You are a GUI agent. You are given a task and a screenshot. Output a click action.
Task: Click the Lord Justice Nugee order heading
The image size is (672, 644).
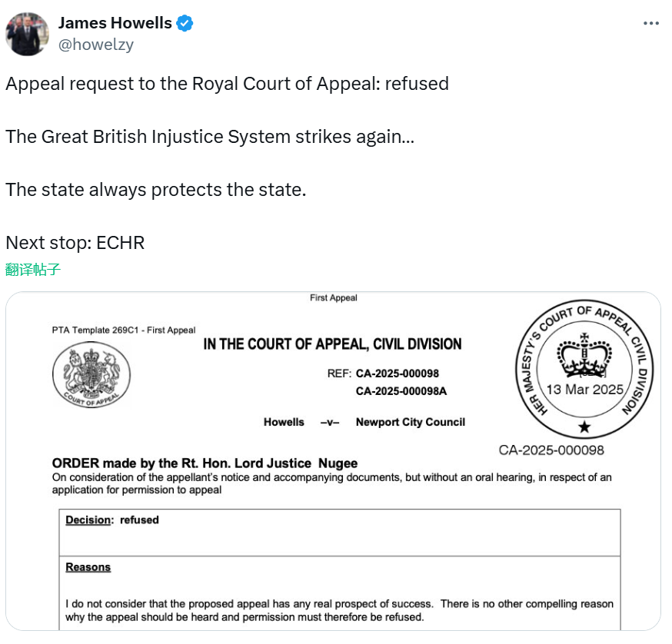click(x=205, y=463)
